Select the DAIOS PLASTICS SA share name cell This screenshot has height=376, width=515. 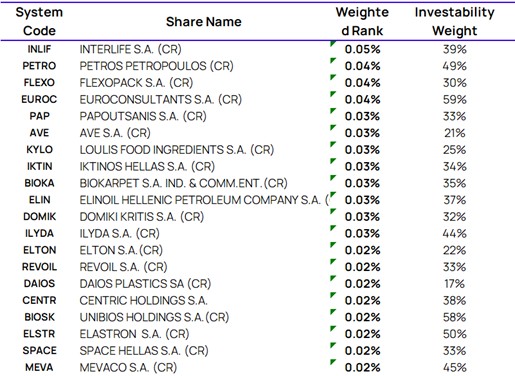tap(145, 284)
